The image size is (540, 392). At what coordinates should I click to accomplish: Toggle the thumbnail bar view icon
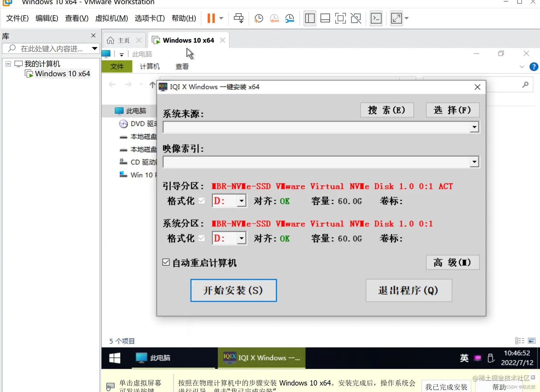[325, 18]
